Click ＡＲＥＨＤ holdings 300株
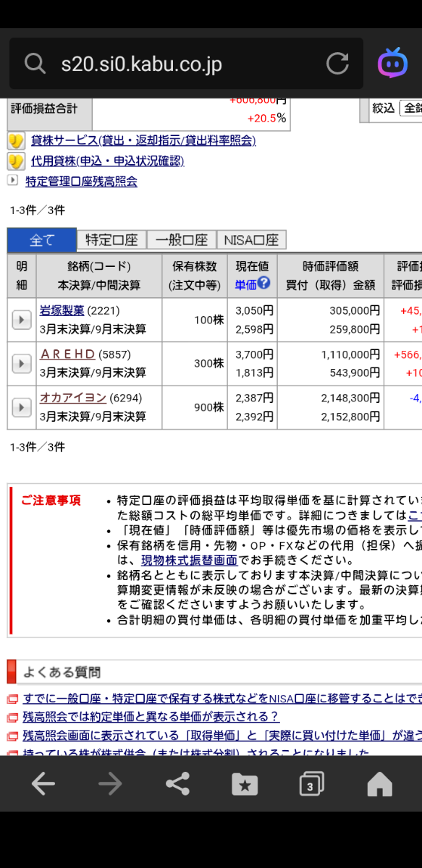 point(208,363)
